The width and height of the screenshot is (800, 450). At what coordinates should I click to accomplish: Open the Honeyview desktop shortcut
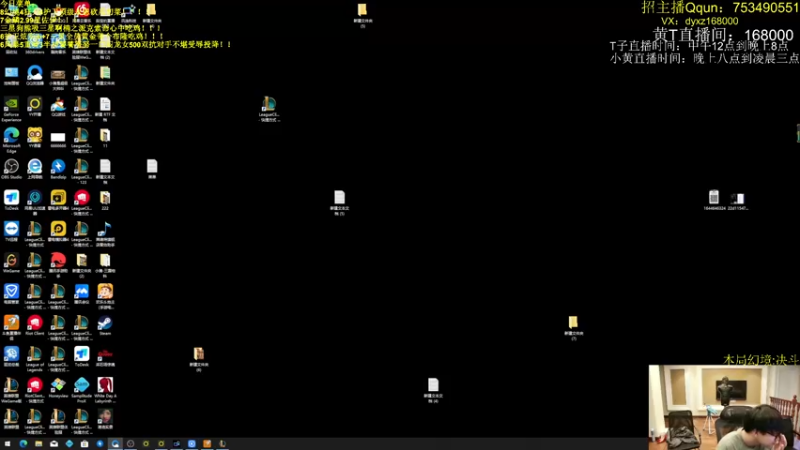[58, 387]
